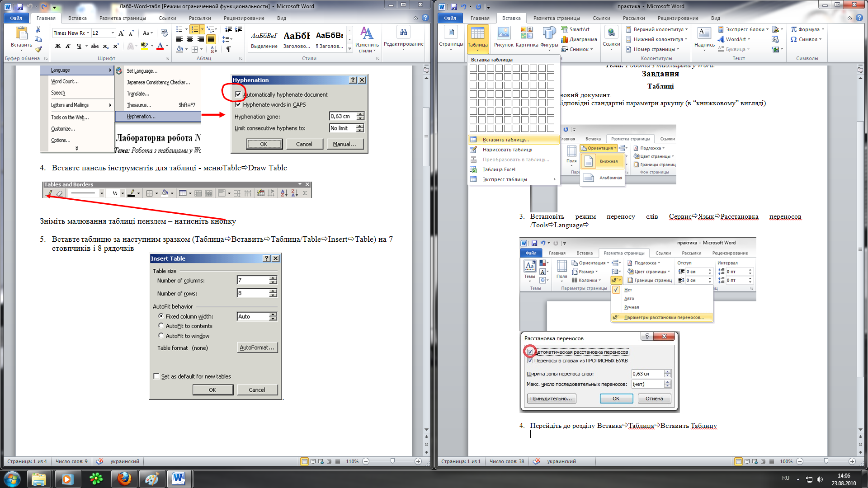Toggle Subscript formatting
Screen dimensions: 868x488
coord(105,46)
